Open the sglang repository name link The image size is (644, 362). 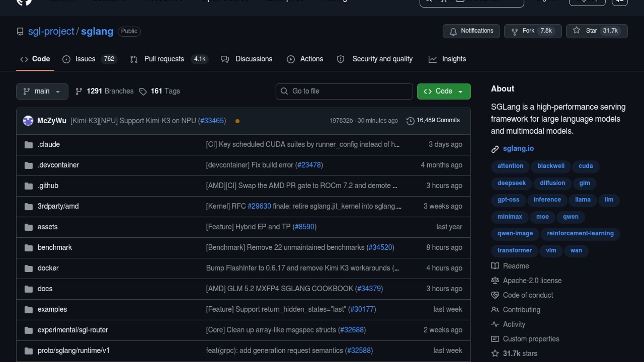click(97, 31)
